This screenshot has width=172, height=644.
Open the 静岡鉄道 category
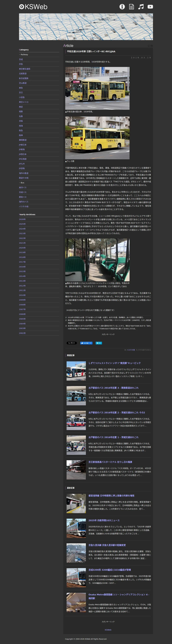(23, 140)
